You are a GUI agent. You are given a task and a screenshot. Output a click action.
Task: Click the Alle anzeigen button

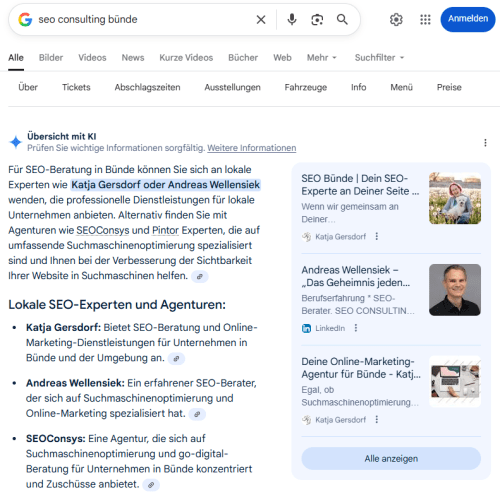click(x=391, y=459)
